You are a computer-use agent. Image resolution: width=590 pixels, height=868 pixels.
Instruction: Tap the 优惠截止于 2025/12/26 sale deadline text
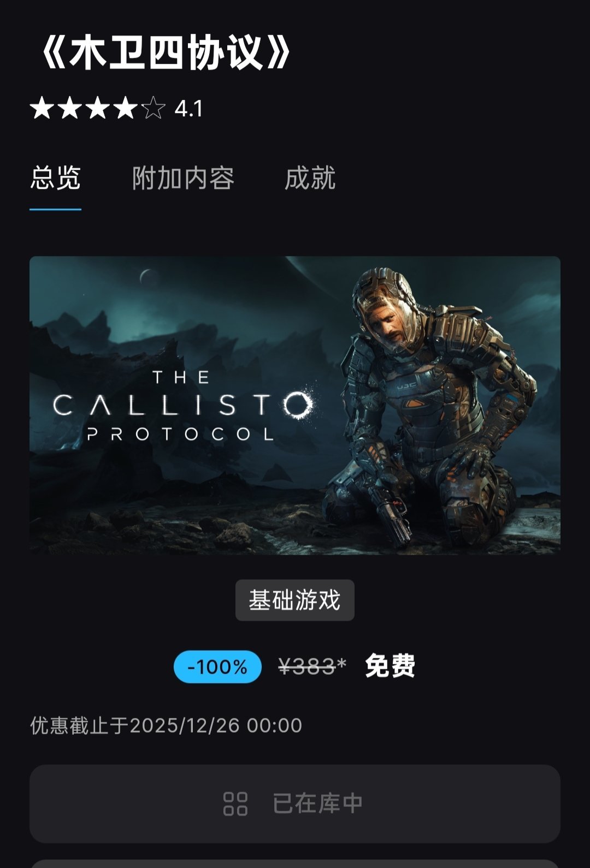tap(166, 726)
